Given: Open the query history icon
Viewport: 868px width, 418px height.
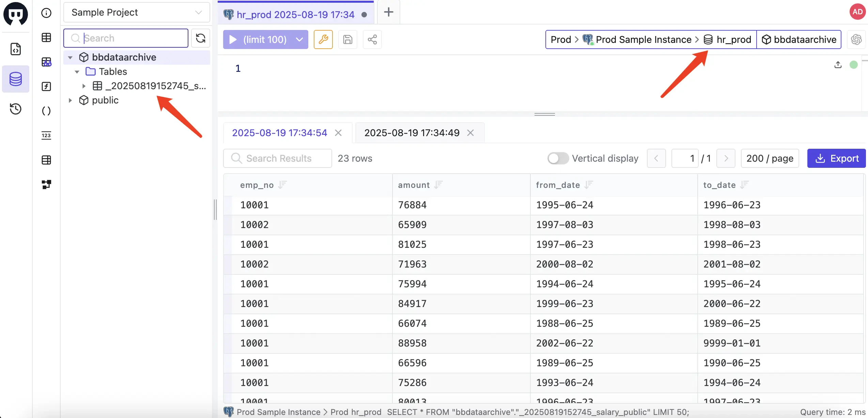Looking at the screenshot, I should pos(16,109).
